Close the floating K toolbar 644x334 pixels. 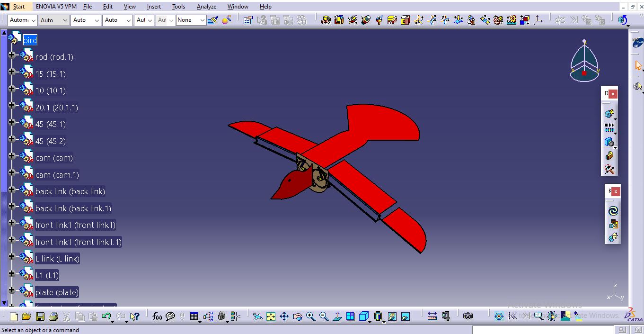click(615, 191)
